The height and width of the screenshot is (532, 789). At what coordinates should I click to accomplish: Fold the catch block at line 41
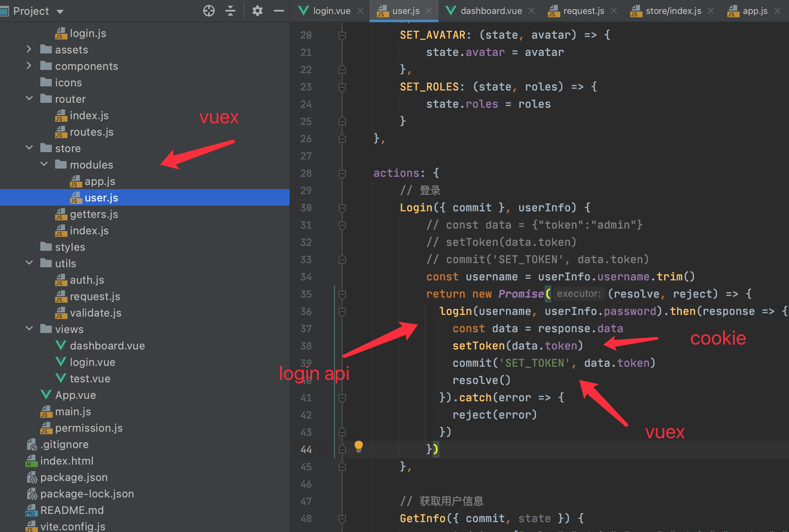coord(342,398)
